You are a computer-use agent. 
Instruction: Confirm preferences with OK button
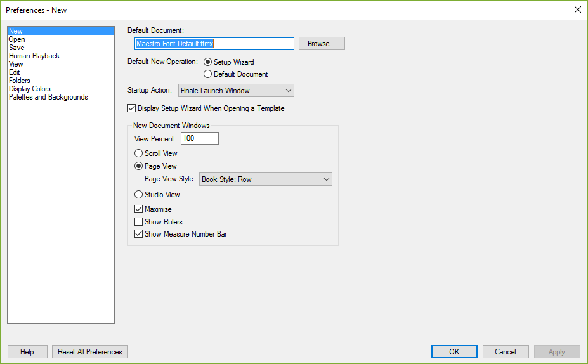point(454,351)
